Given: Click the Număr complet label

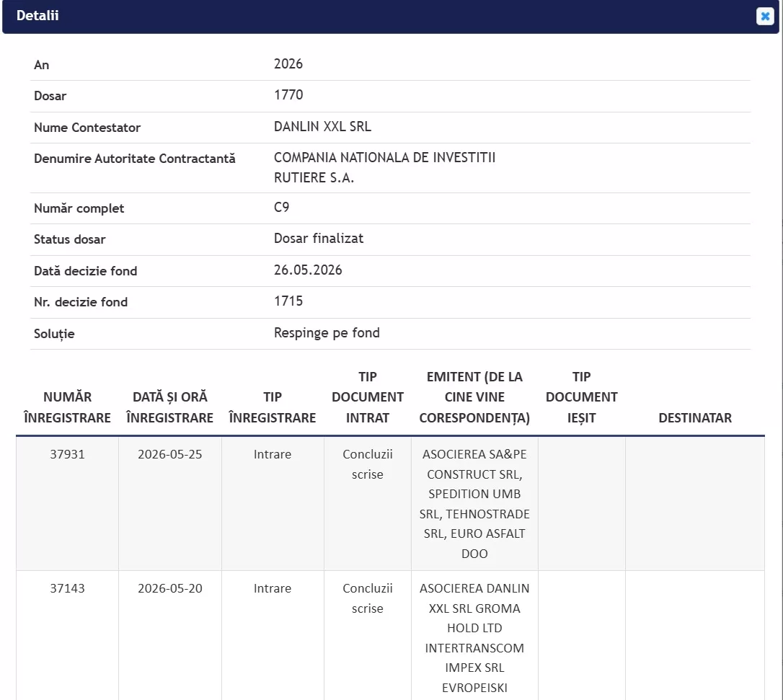Looking at the screenshot, I should click(79, 208).
